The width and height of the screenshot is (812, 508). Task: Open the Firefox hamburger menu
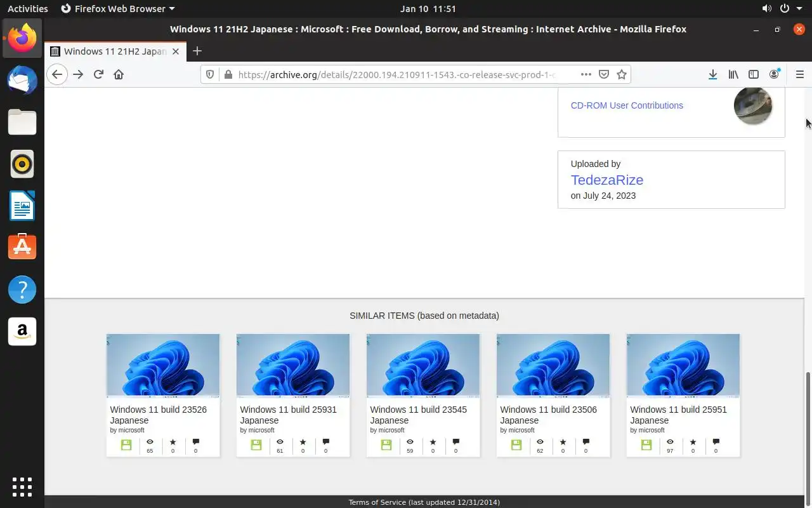799,74
